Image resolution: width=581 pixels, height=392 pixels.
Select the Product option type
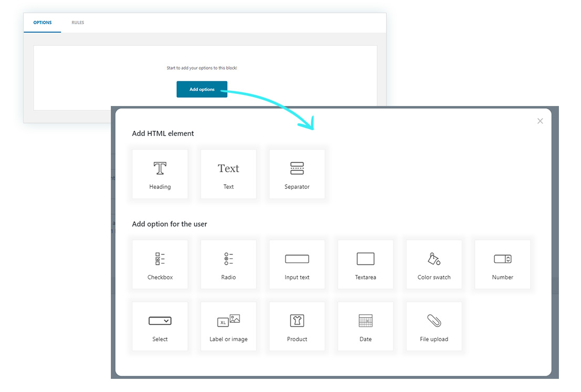point(297,326)
